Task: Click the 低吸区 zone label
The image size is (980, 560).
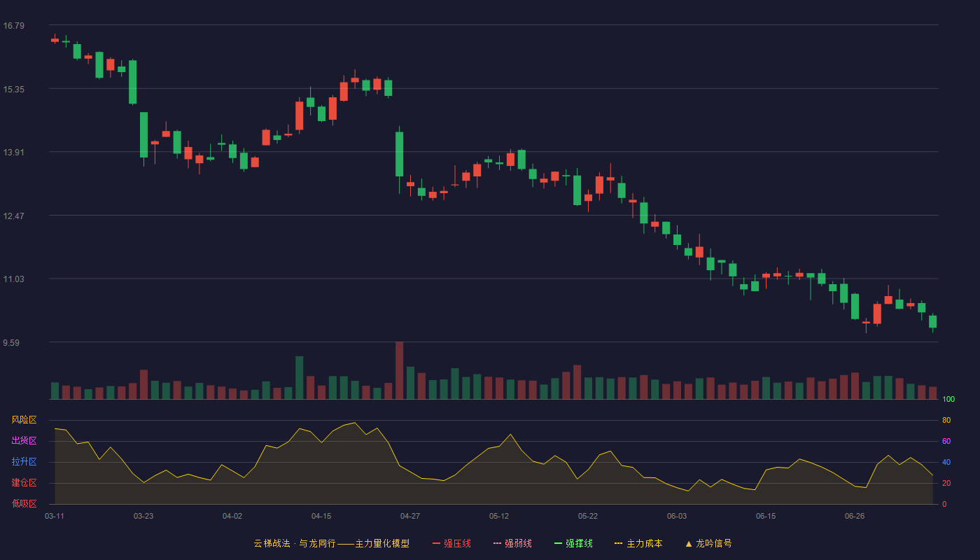Action: point(24,503)
